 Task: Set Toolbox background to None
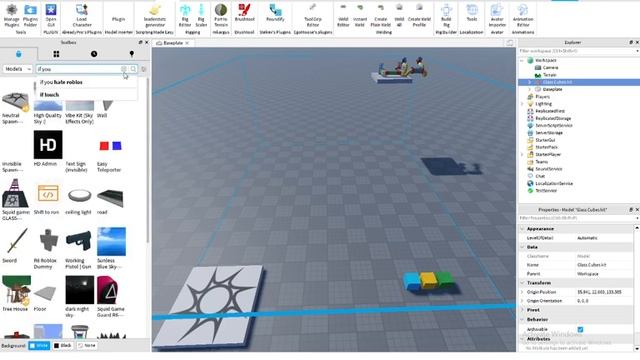click(87, 345)
